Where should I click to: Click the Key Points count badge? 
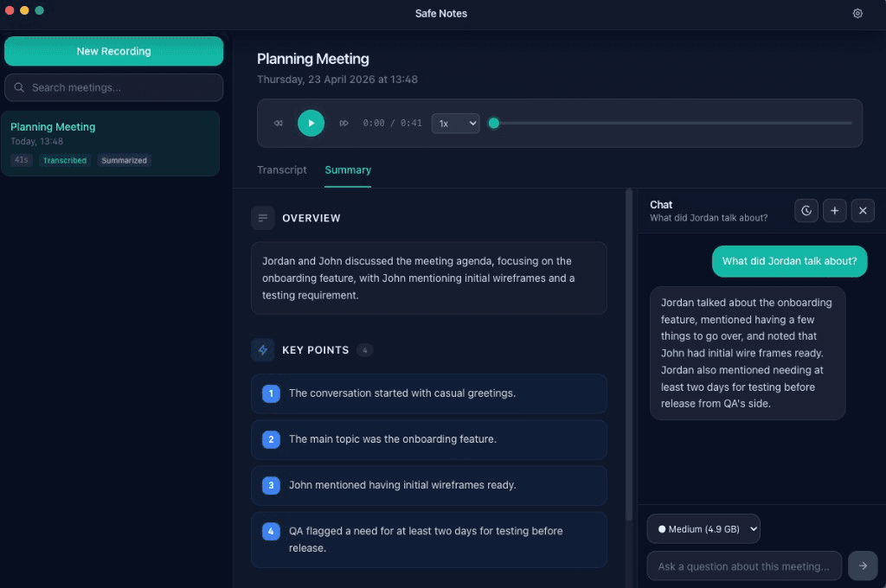(365, 350)
